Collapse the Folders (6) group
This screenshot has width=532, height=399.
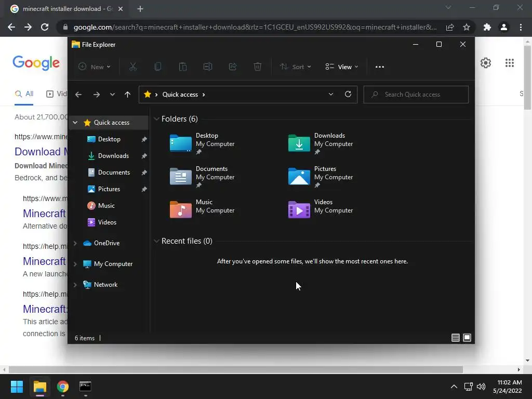pyautogui.click(x=156, y=119)
